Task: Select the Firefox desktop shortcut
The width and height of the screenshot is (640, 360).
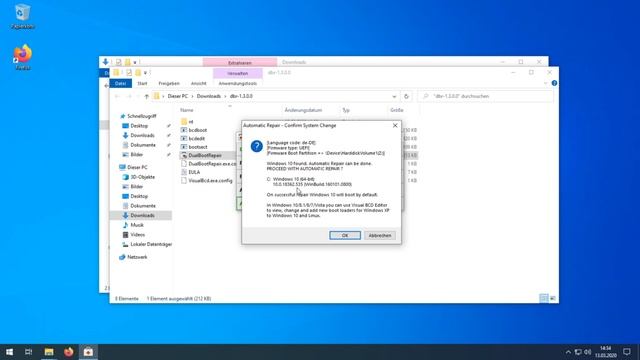Action: 22,57
